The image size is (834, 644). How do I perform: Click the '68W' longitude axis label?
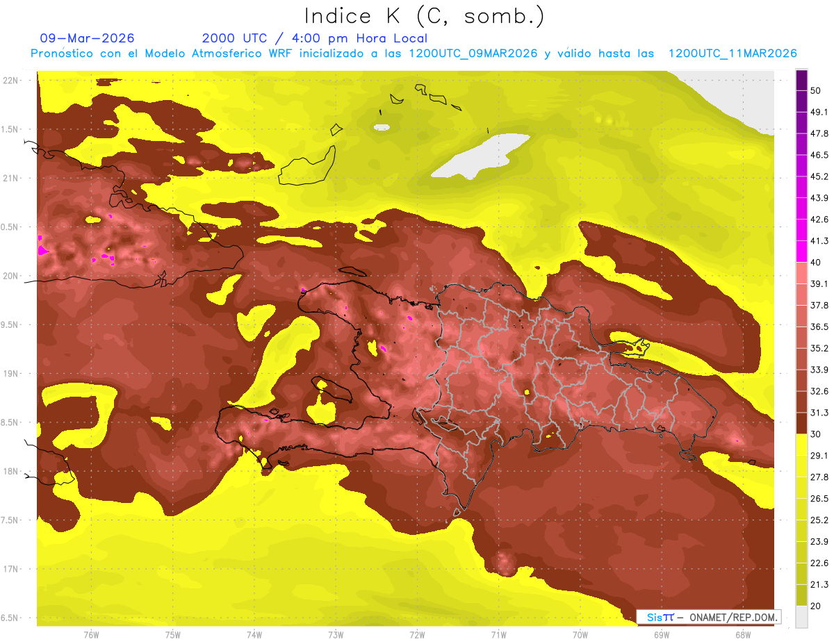pos(743,634)
